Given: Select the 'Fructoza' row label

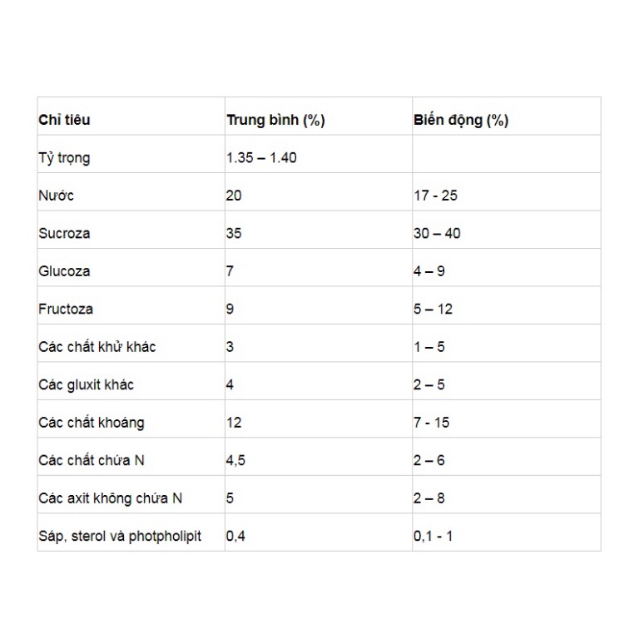Looking at the screenshot, I should click(66, 309).
